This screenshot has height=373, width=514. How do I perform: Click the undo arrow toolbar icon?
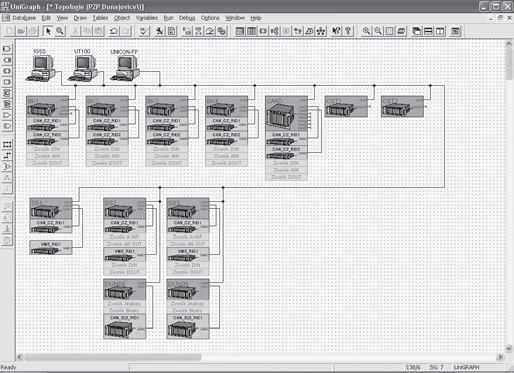tap(114, 31)
